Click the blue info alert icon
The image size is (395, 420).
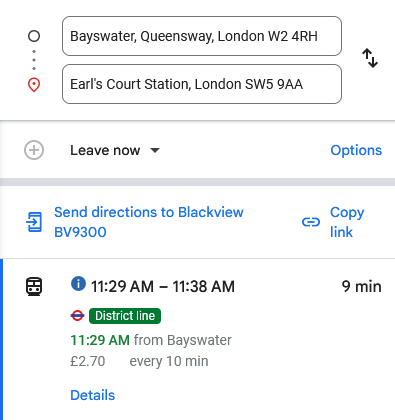click(x=78, y=284)
